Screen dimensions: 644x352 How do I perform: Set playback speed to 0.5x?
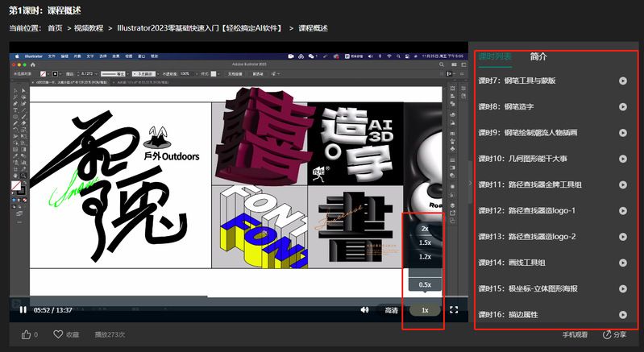425,284
